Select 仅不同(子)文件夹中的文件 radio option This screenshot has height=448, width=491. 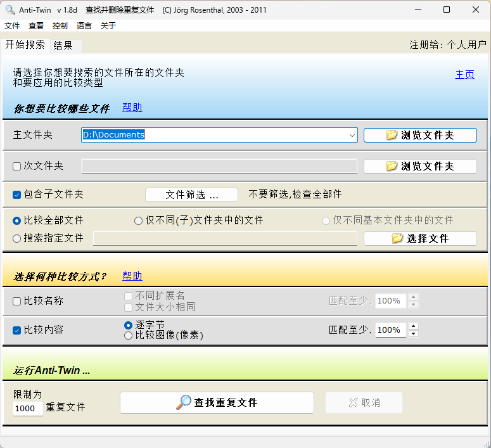point(138,221)
